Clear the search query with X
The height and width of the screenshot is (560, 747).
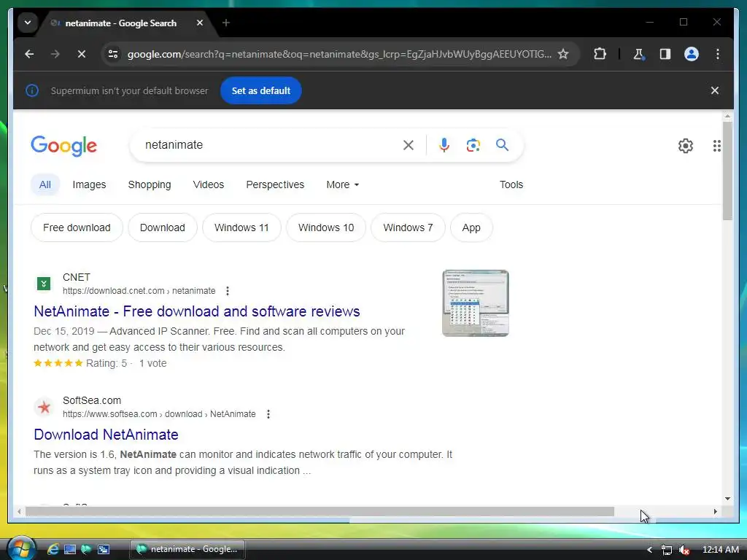pos(409,145)
